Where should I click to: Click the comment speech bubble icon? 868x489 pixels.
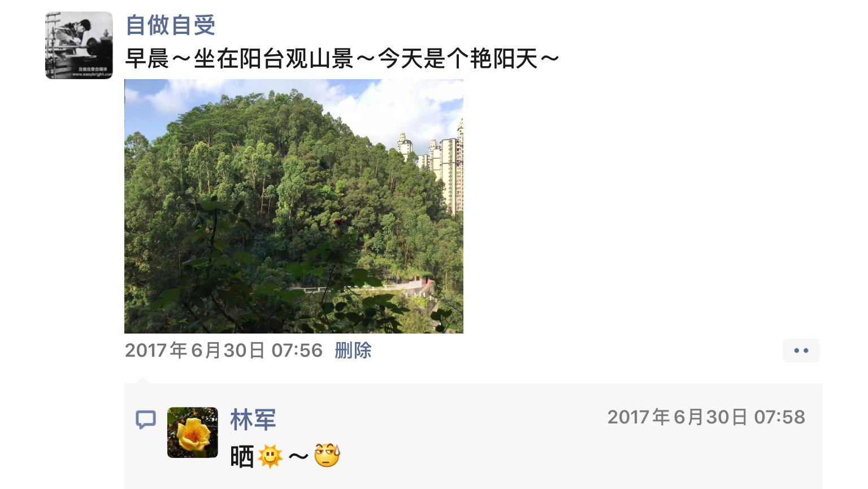pyautogui.click(x=146, y=419)
